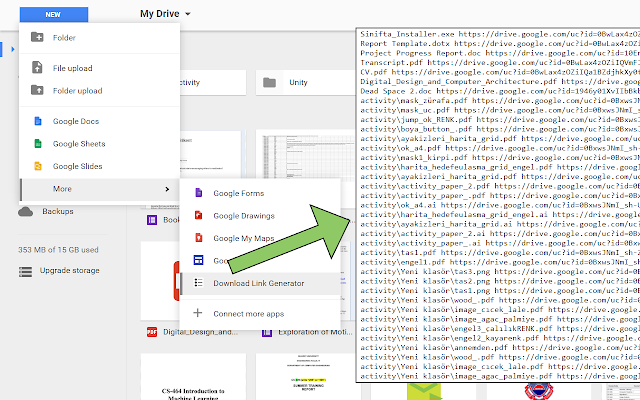Select the Exploration of Moti... file name
This screenshot has height=400, width=640.
(x=316, y=332)
